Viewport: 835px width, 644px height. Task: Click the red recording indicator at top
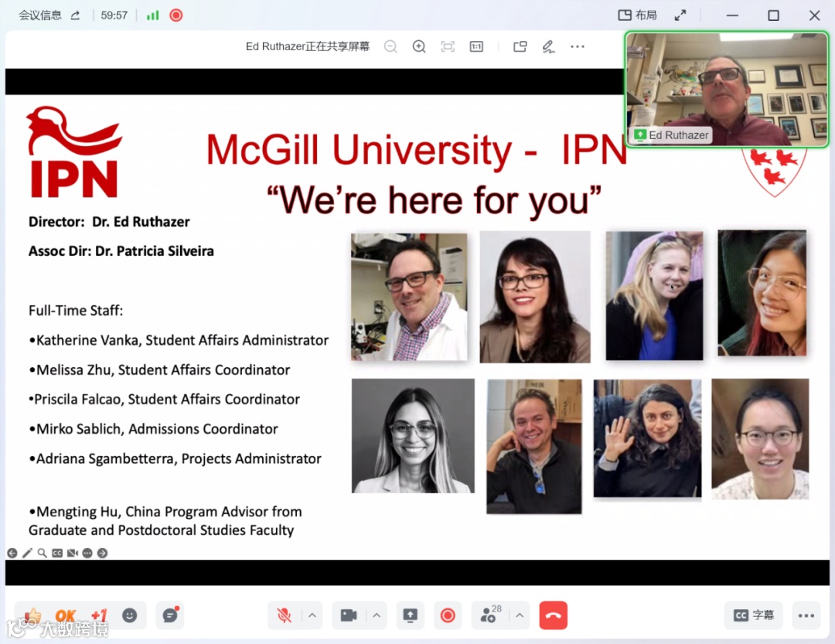(176, 15)
